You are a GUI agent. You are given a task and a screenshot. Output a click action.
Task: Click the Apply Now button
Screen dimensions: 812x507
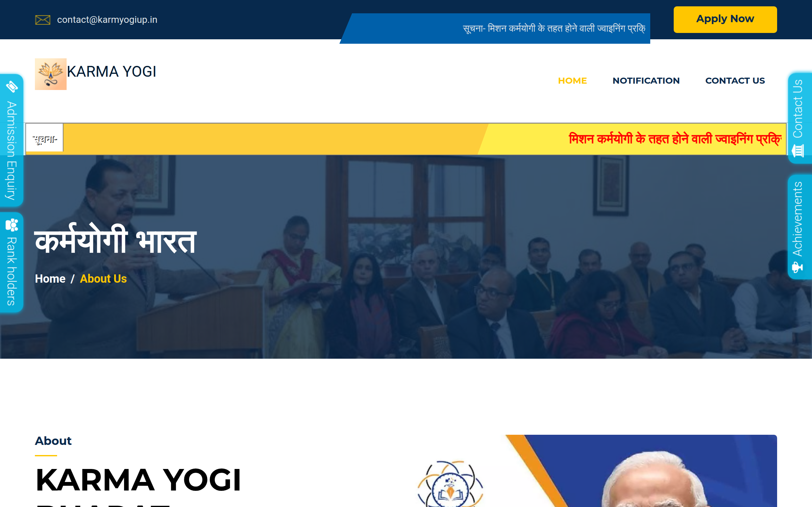(725, 19)
